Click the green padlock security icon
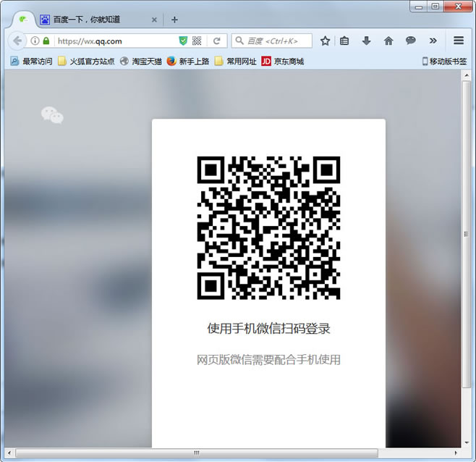The image size is (476, 462). (x=46, y=41)
